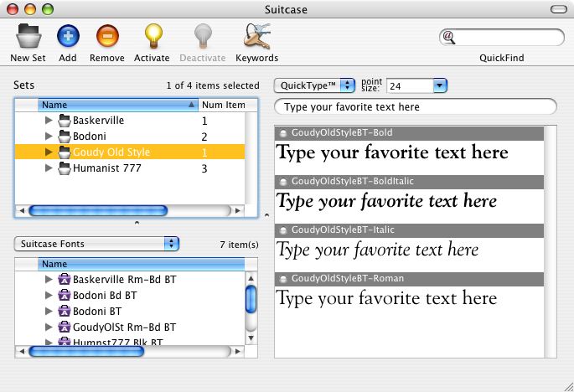Click the toolbar toggle pill button

[559, 9]
